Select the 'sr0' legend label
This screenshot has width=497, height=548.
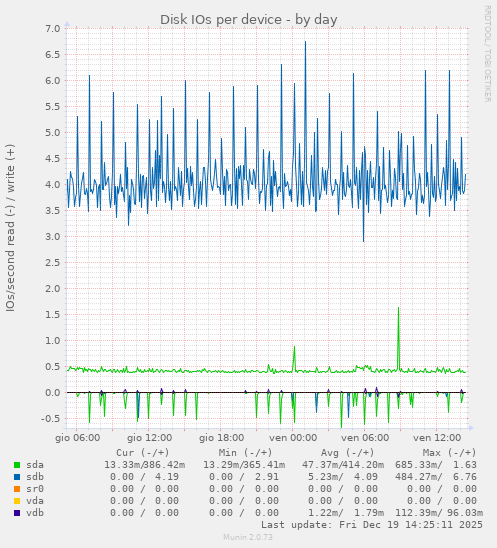(x=35, y=489)
